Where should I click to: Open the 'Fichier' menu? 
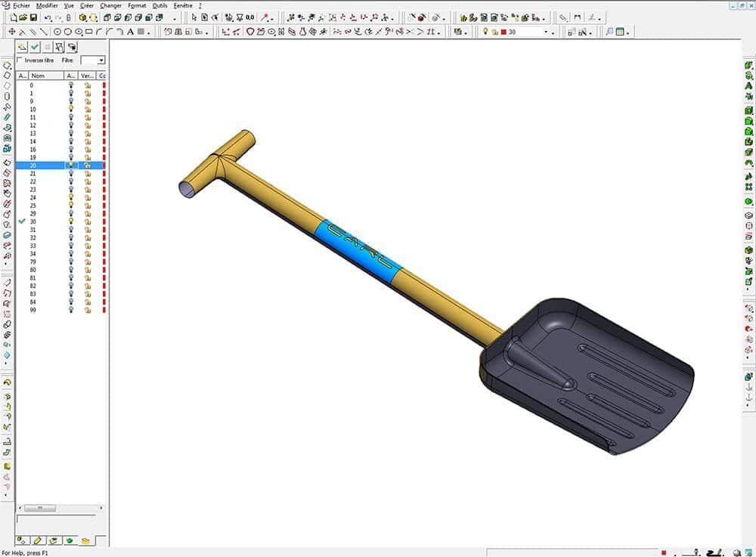point(22,5)
